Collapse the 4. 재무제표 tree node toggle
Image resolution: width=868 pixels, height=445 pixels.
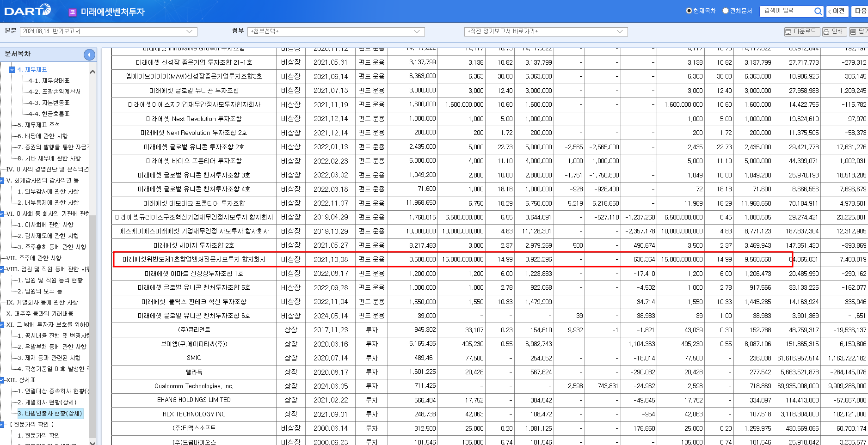tap(12, 70)
